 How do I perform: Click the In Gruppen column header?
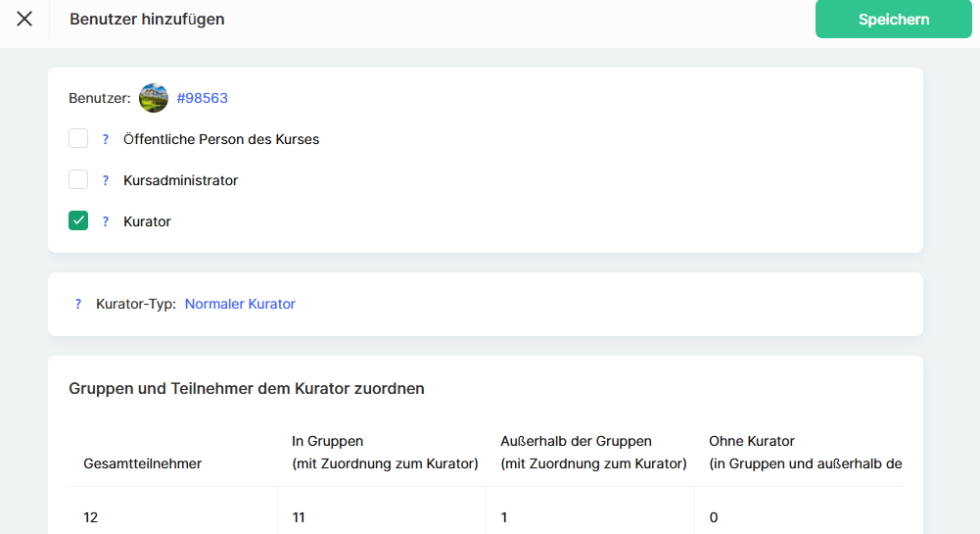click(385, 453)
